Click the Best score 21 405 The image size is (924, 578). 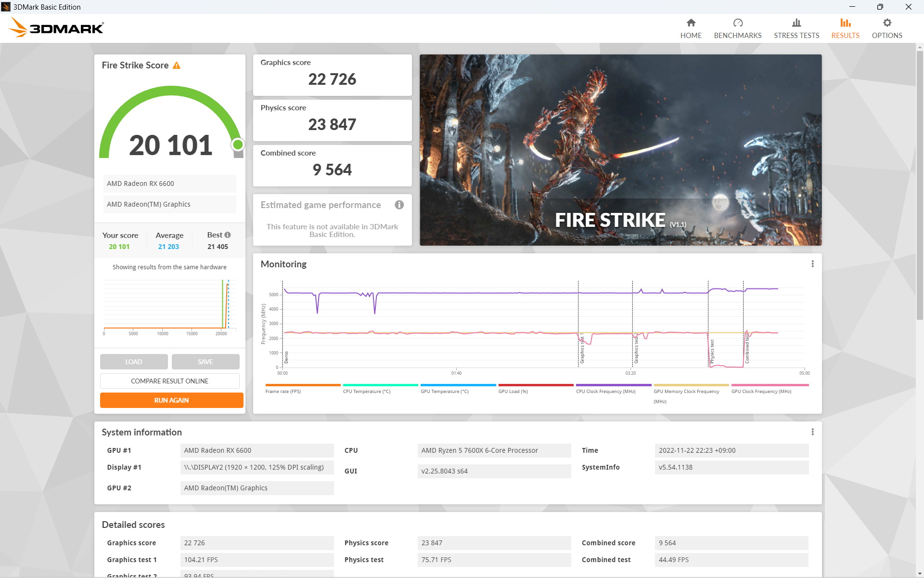coord(218,247)
